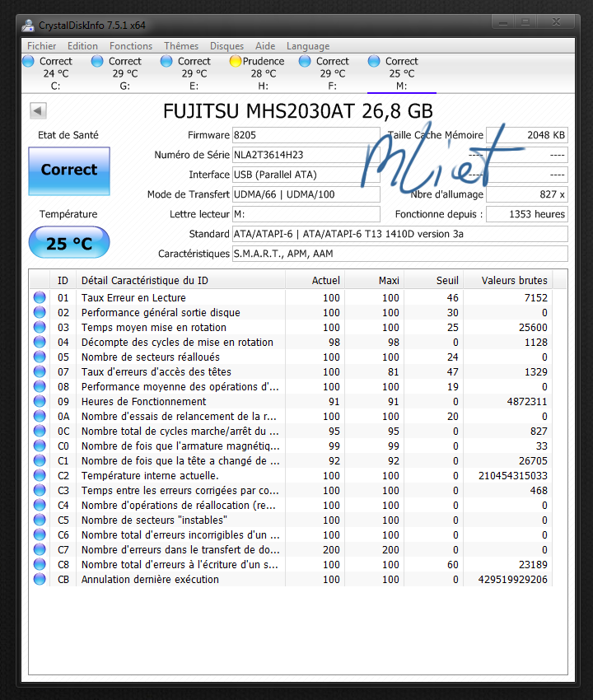
Task: Click status orb for attribute 0A
Action: [x=40, y=416]
